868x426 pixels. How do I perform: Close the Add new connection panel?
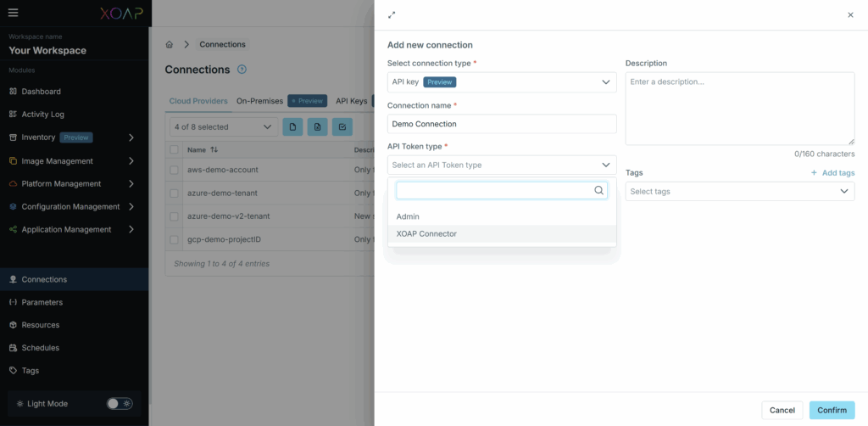(850, 15)
